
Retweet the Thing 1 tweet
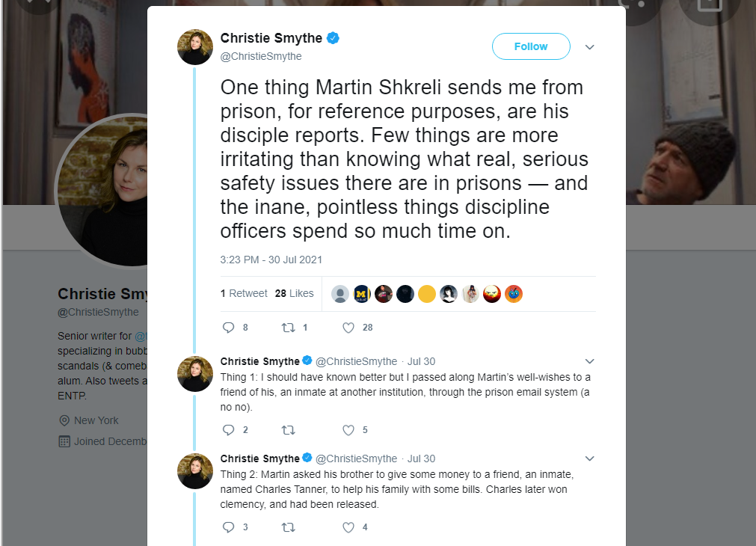pos(289,430)
